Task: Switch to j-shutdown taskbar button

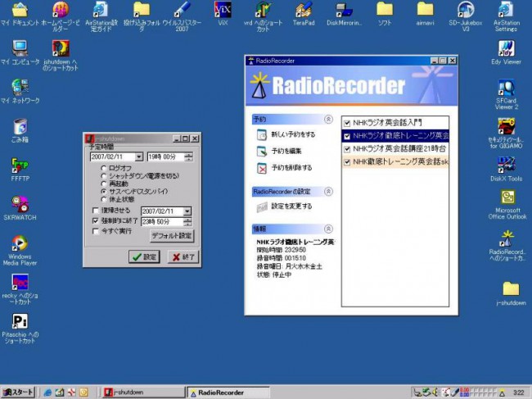Action: (x=143, y=392)
